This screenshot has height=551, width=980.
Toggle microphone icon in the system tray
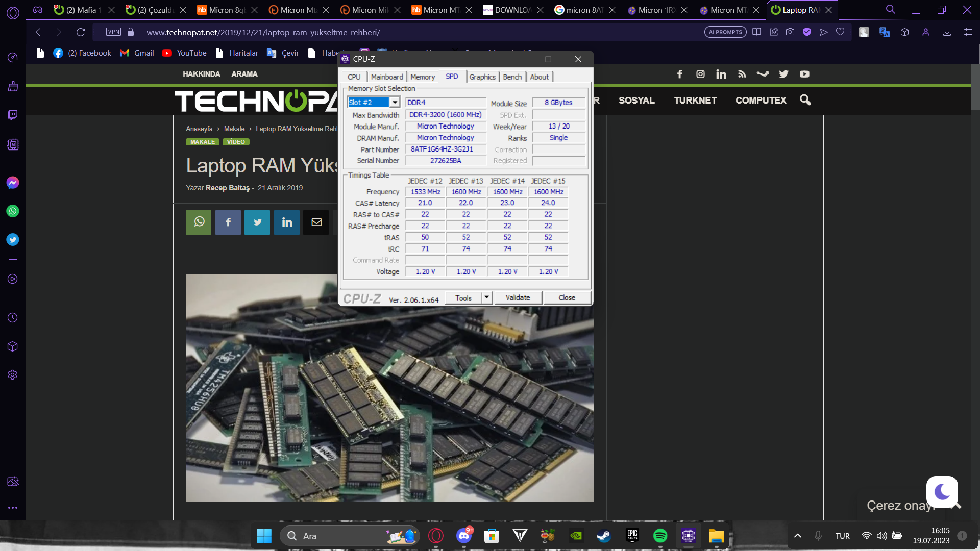click(818, 536)
